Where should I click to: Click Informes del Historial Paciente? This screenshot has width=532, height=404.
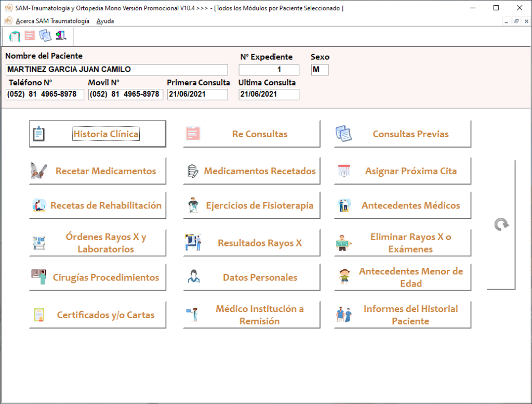[403, 315]
